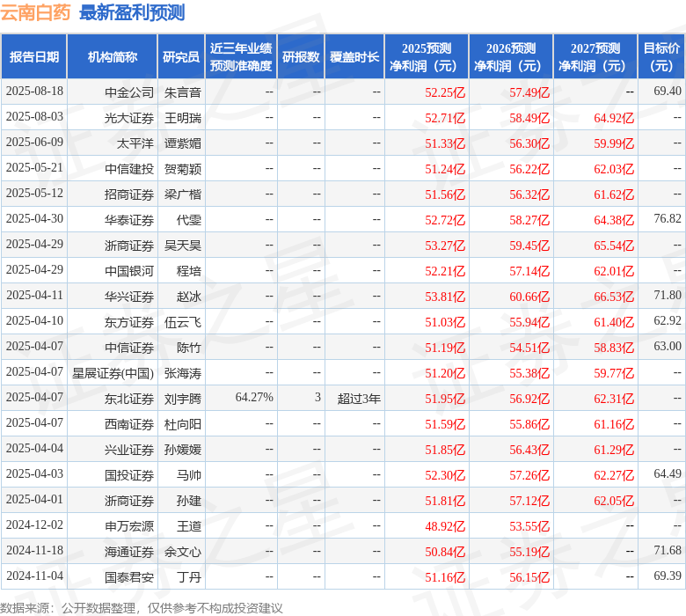Viewport: 686px width, 616px height.
Task: Click the institution 国泰君安
Action: [x=129, y=576]
